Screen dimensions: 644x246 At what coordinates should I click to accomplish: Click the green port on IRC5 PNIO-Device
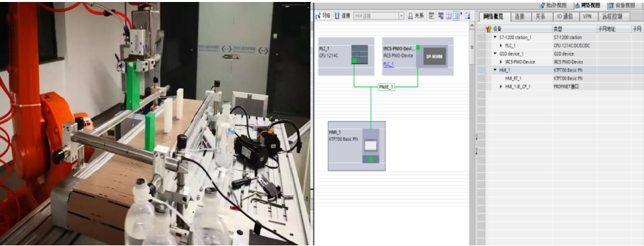coord(418,48)
